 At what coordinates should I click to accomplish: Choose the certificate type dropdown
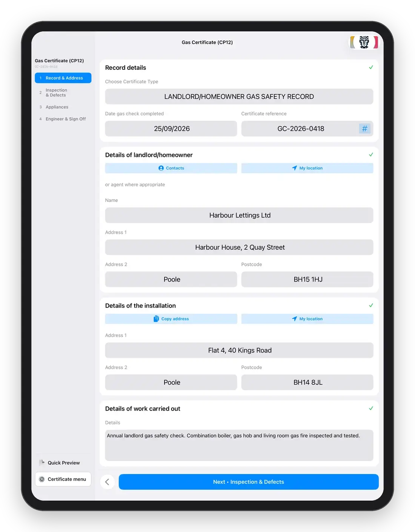tap(239, 97)
